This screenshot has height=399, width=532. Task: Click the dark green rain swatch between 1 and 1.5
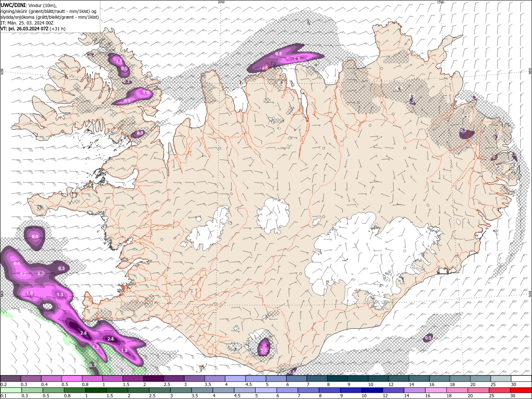[96, 390]
